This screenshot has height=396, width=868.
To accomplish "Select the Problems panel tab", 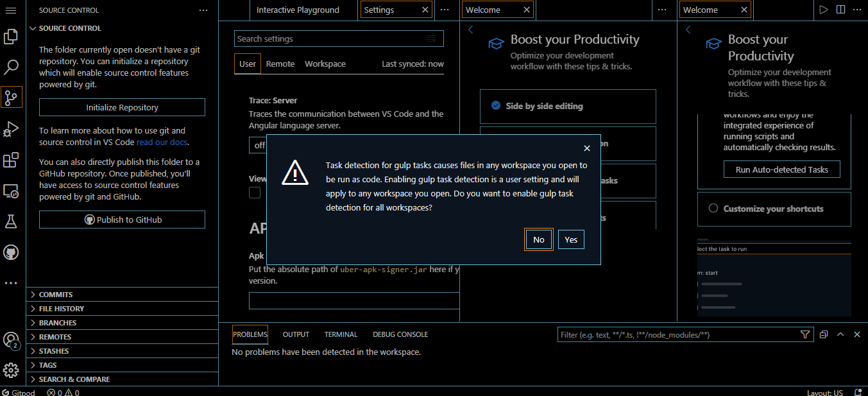I will click(250, 334).
